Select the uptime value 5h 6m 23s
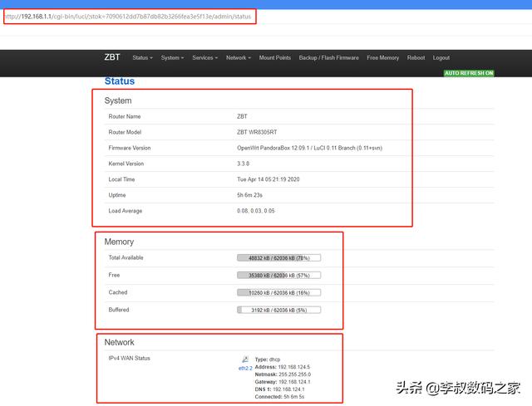This screenshot has height=406, width=532. tap(249, 195)
